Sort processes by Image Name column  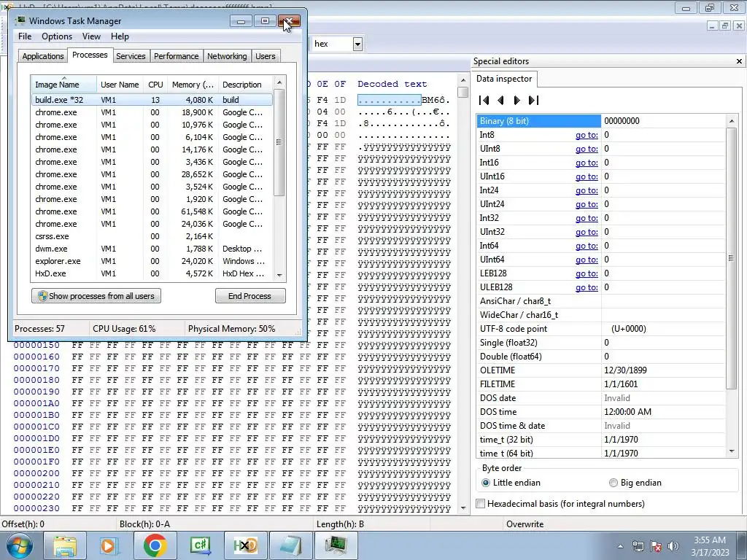(x=64, y=85)
